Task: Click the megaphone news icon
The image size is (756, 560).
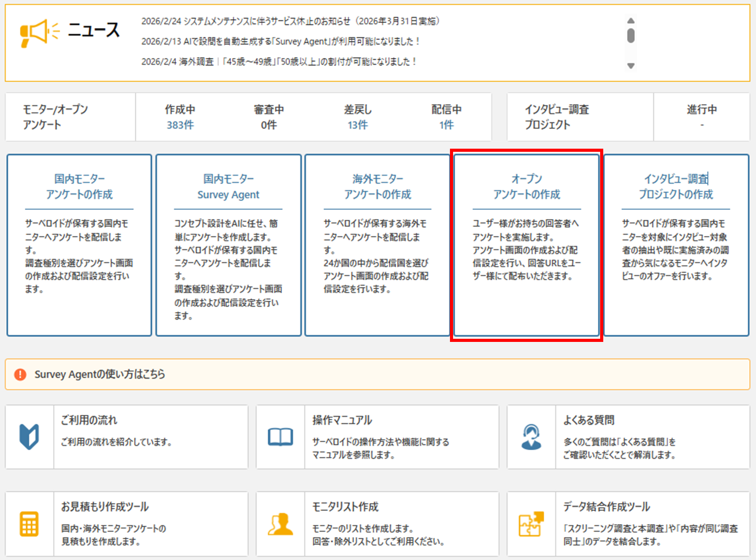Action: tap(39, 32)
